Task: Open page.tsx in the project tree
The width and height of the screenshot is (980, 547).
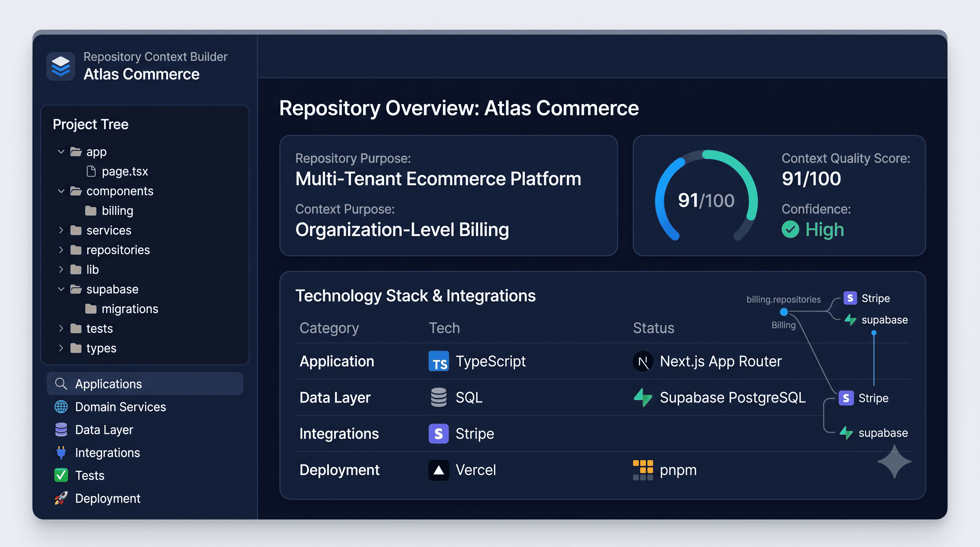Action: pyautogui.click(x=125, y=172)
